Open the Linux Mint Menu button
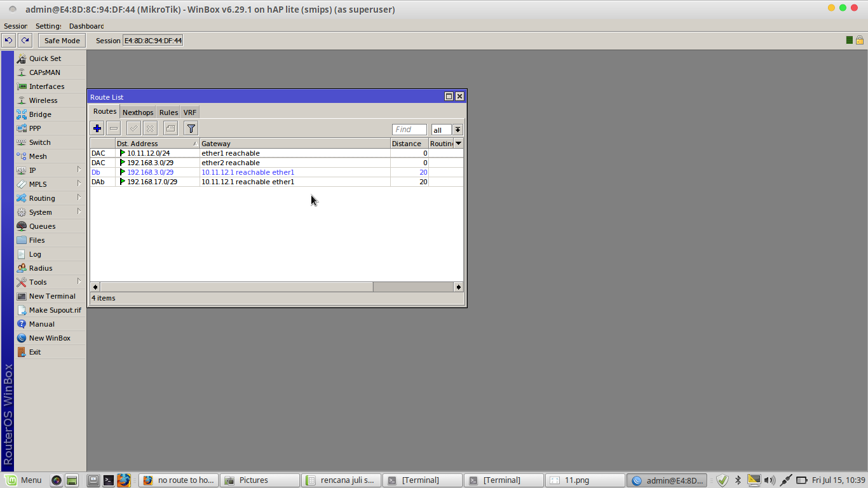The image size is (868, 488). [24, 480]
